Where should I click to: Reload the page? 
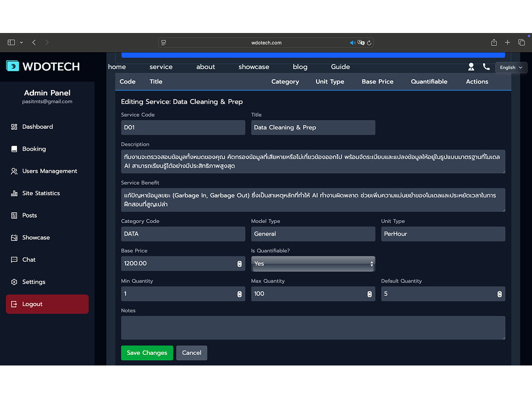click(x=369, y=43)
